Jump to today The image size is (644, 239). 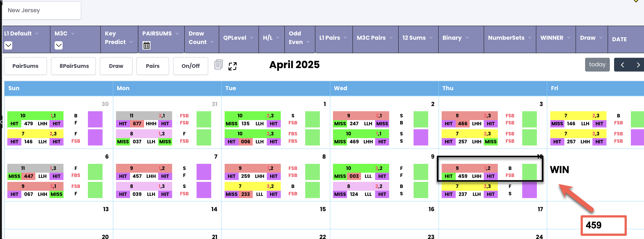[597, 65]
